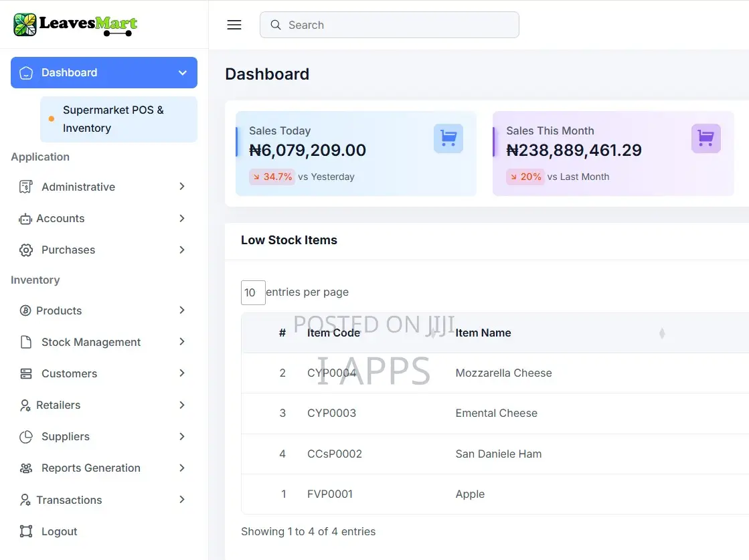749x560 pixels.
Task: Click the Item Name column header
Action: [x=483, y=333]
